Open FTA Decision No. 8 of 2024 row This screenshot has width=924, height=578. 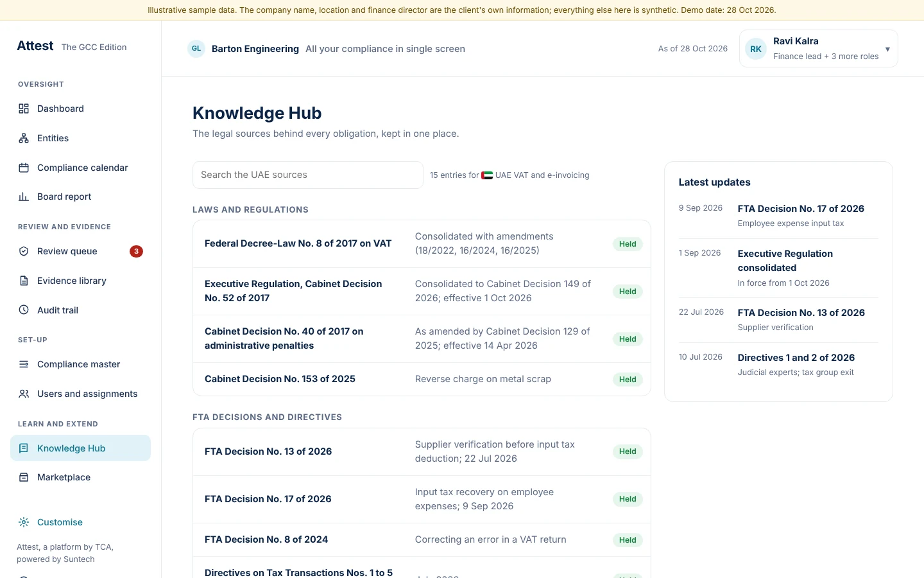[x=422, y=539]
